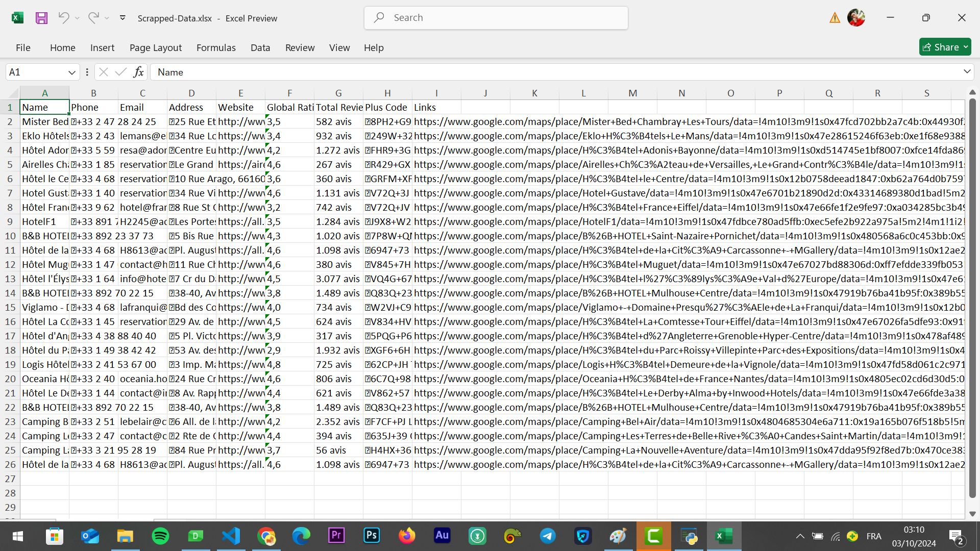The width and height of the screenshot is (980, 551).
Task: Click the vertical scrollbar thumb
Action: coord(972,298)
